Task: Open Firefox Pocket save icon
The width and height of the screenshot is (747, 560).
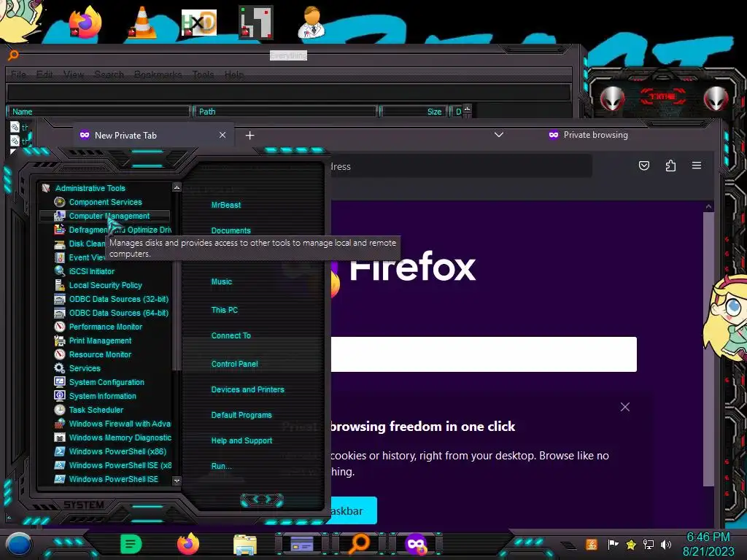Action: point(643,166)
